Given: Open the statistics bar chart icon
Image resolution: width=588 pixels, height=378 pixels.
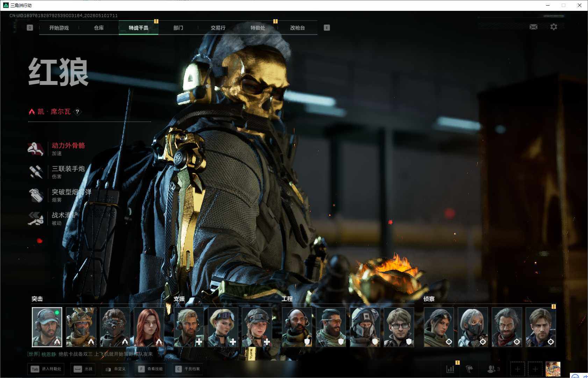Looking at the screenshot, I should coord(450,369).
